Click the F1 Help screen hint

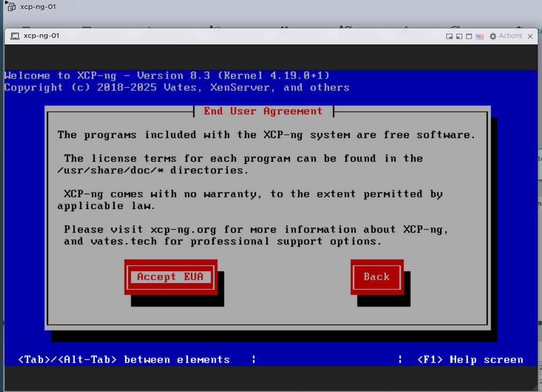click(470, 359)
